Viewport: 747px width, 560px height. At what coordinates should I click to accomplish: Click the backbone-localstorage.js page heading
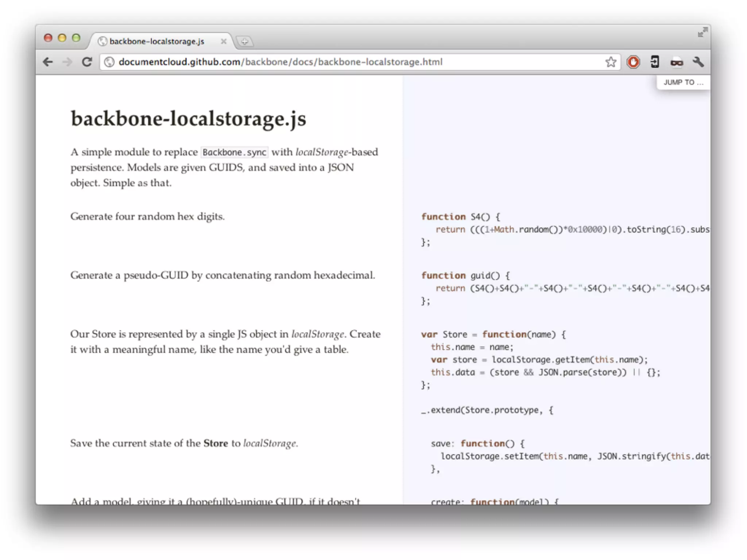(188, 119)
